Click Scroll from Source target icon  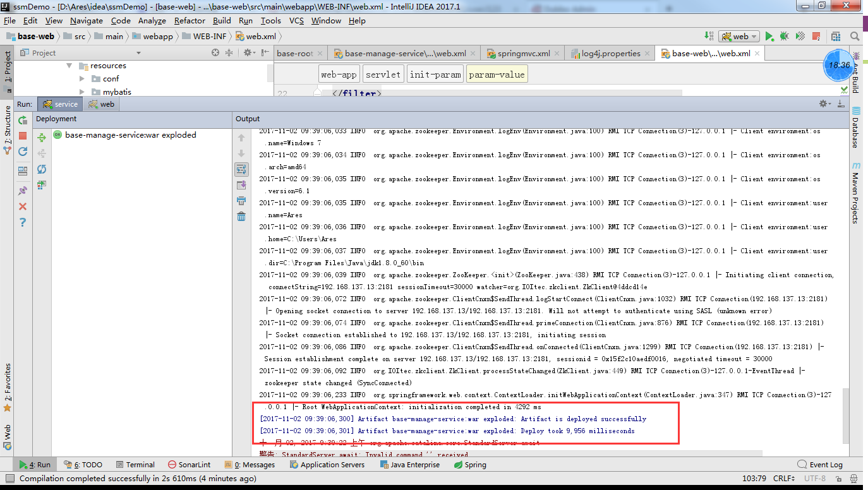pyautogui.click(x=216, y=53)
